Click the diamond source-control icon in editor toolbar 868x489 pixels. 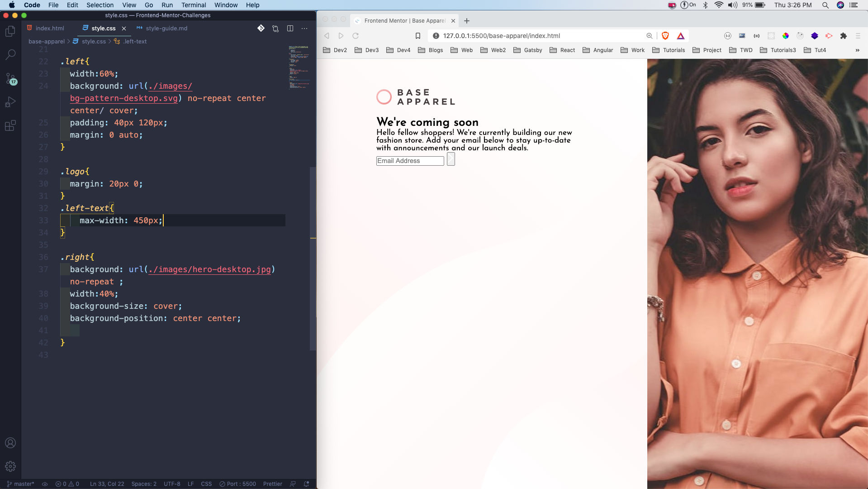(261, 28)
